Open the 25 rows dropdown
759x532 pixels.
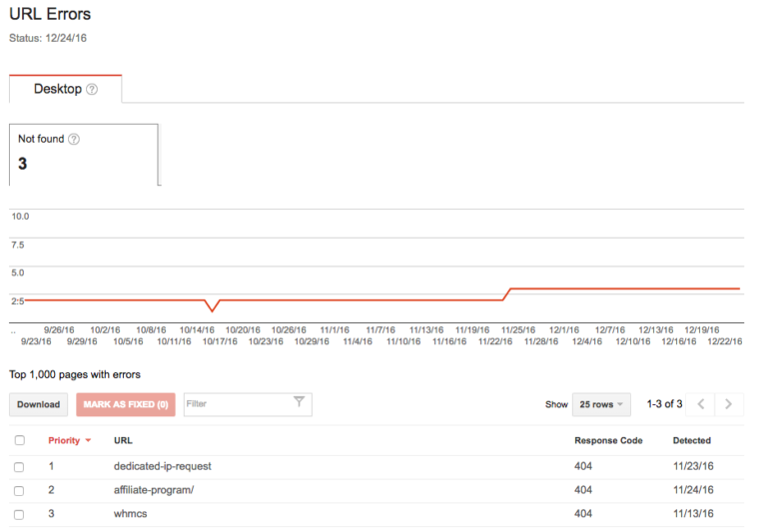click(x=600, y=404)
